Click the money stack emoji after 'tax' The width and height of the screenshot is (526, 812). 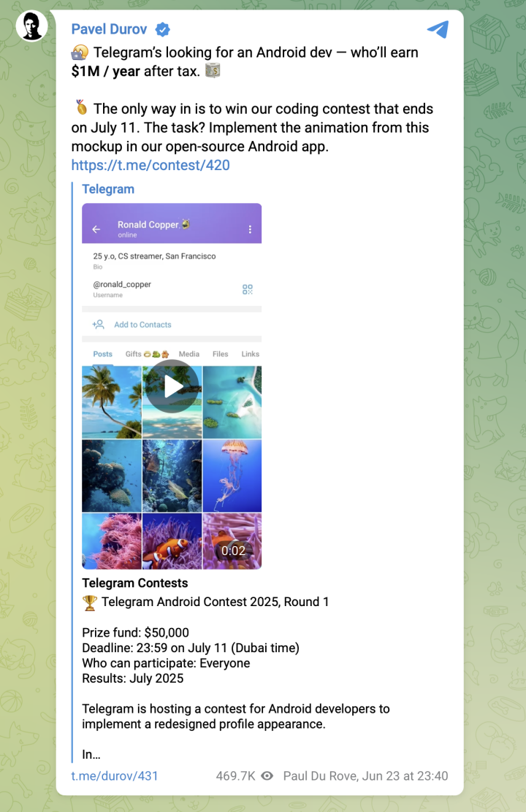tap(213, 70)
